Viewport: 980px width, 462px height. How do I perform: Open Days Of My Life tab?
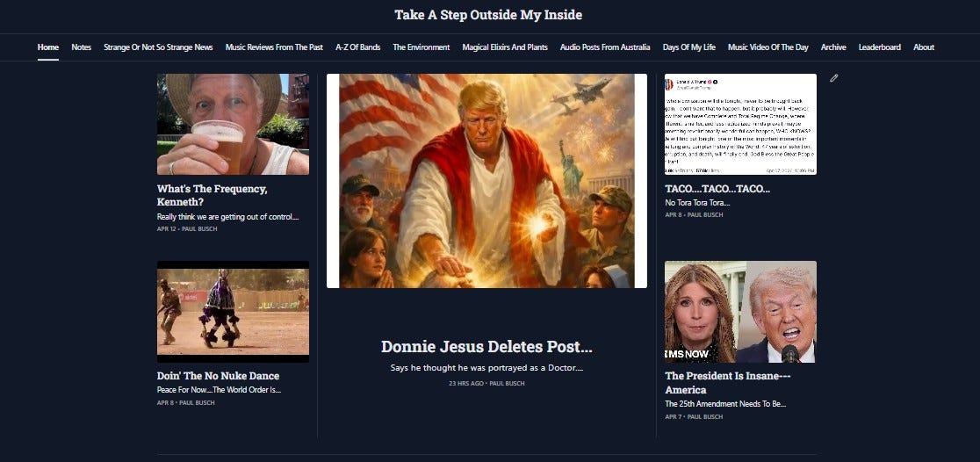coord(689,47)
